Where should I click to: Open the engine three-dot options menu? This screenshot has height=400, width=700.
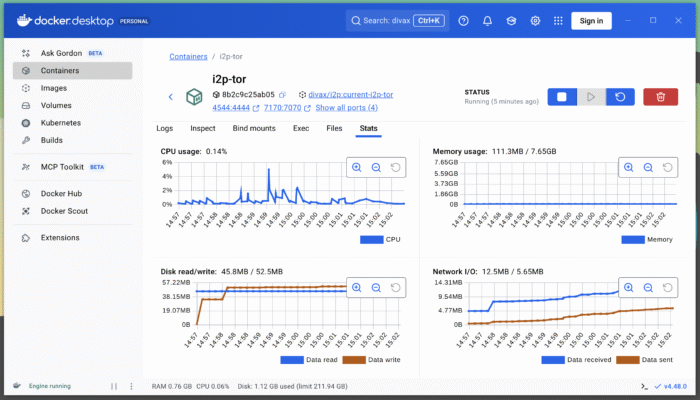pyautogui.click(x=129, y=386)
